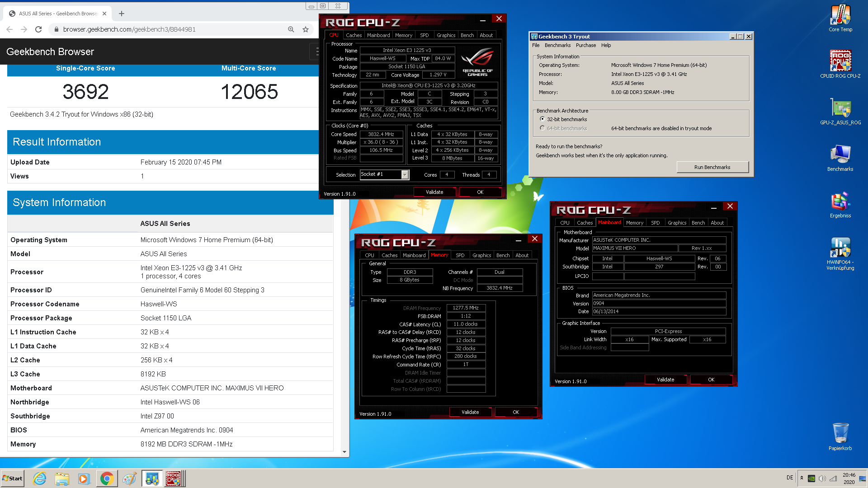The width and height of the screenshot is (868, 488).
Task: Click the Chrome back arrow
Action: pyautogui.click(x=9, y=29)
